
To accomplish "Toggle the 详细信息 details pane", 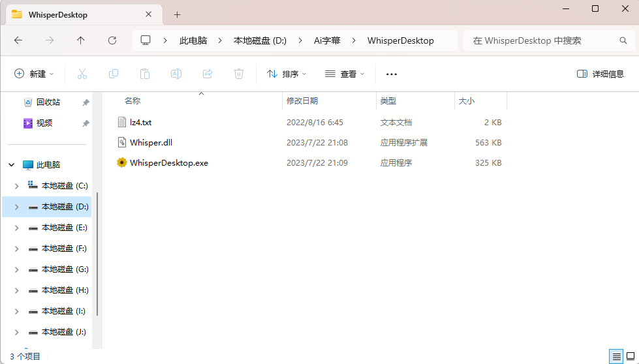I will (600, 74).
